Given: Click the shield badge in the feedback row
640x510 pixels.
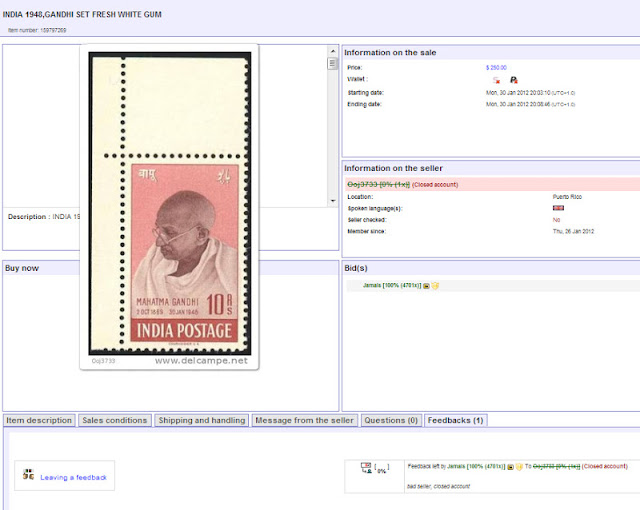Looking at the screenshot, I should pyautogui.click(x=519, y=467).
